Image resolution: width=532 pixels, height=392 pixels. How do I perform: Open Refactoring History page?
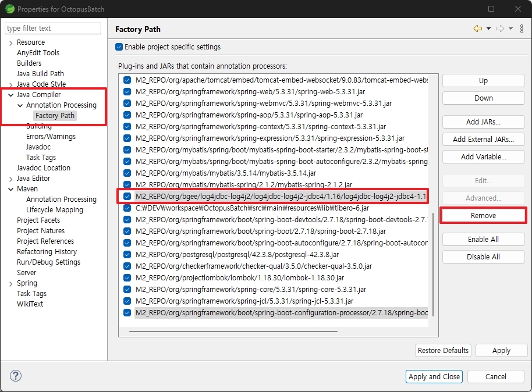pos(47,252)
